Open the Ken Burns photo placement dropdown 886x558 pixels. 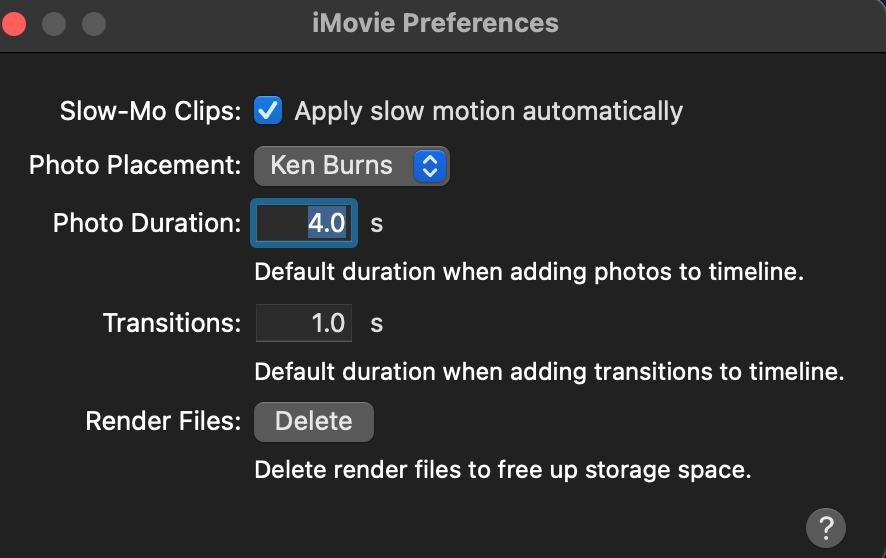coord(351,165)
